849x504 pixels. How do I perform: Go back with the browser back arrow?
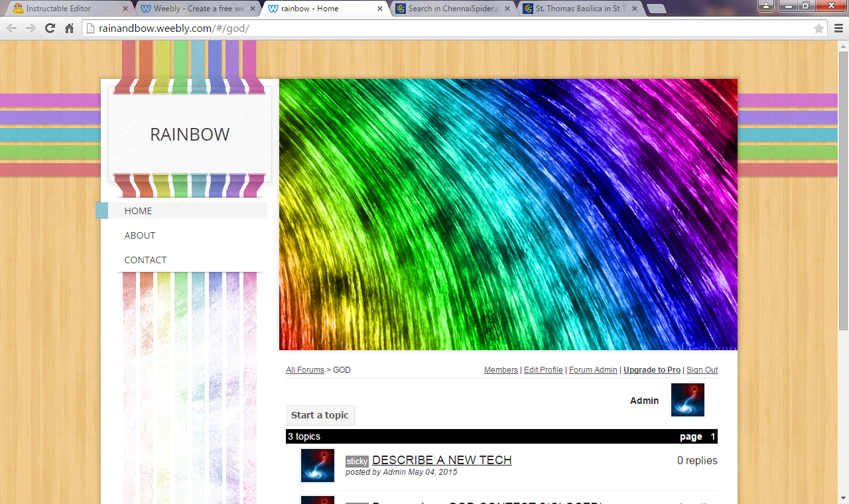point(12,29)
